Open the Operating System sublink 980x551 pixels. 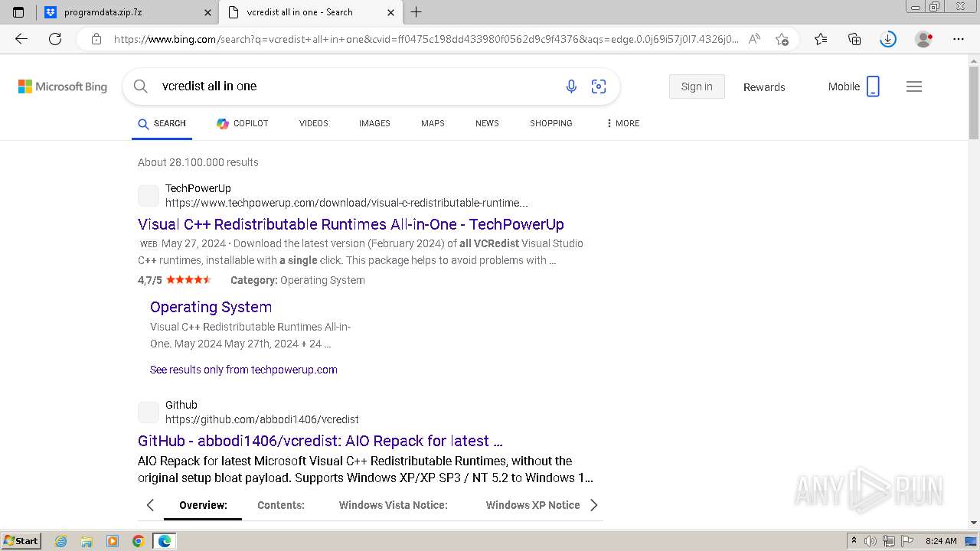coord(211,307)
